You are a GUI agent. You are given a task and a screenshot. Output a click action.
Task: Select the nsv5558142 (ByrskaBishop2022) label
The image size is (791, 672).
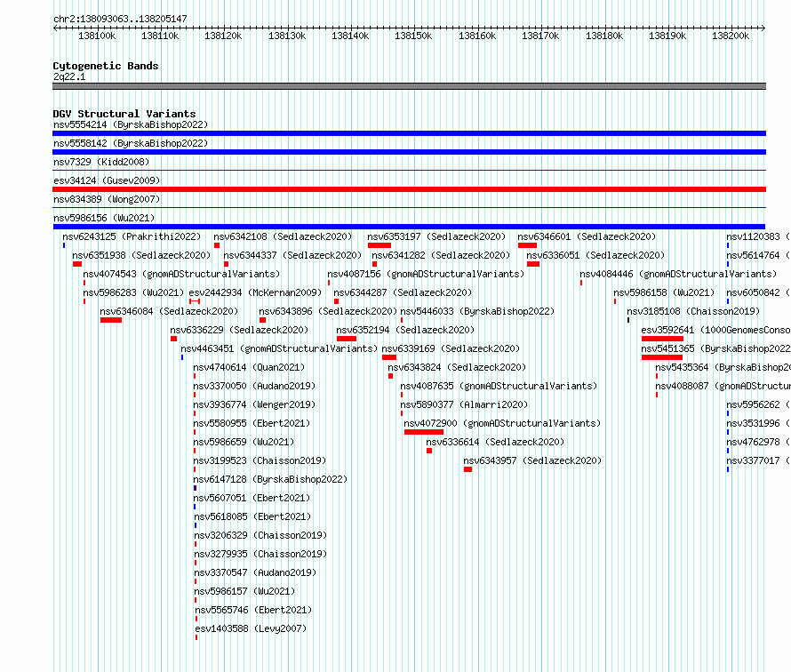(131, 143)
